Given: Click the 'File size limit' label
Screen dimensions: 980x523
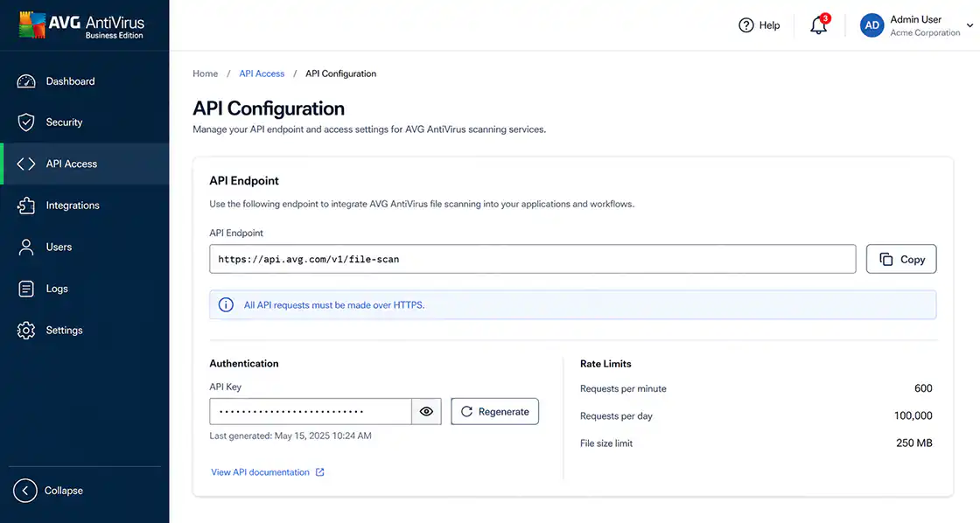Looking at the screenshot, I should 606,443.
